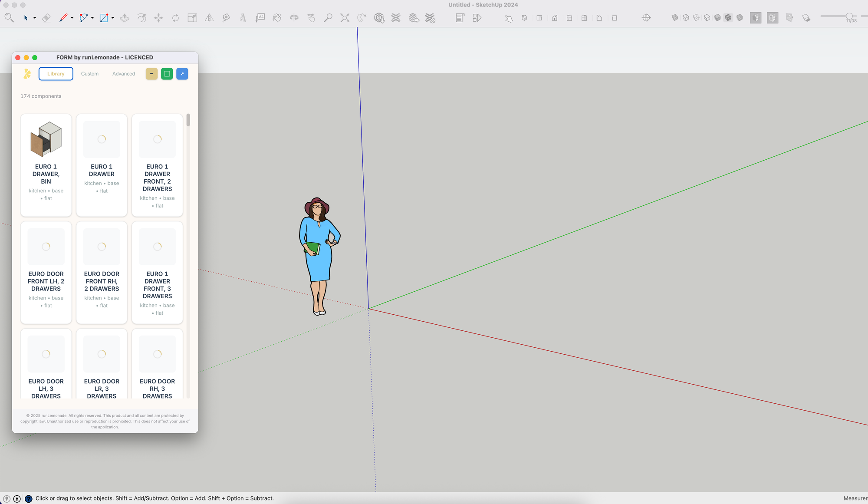Select EURO 1 DRAWER FRONT, 2 DRAWERS card
The width and height of the screenshot is (868, 504).
(158, 165)
